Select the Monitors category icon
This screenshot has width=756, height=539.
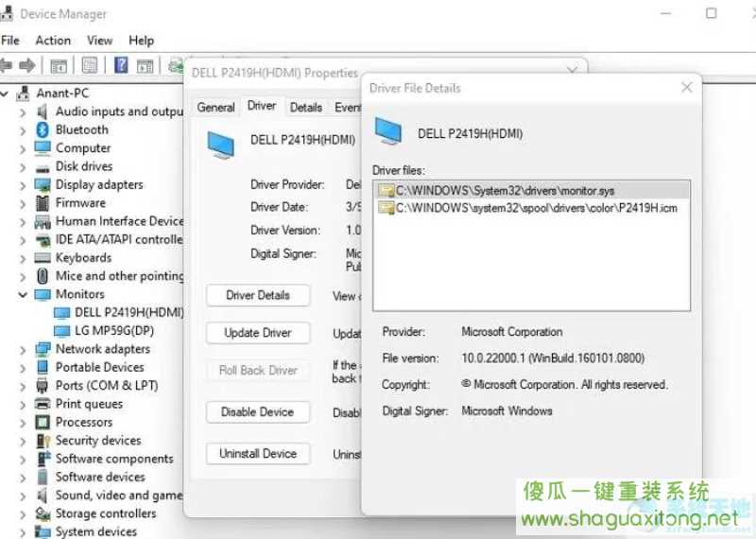pos(43,294)
